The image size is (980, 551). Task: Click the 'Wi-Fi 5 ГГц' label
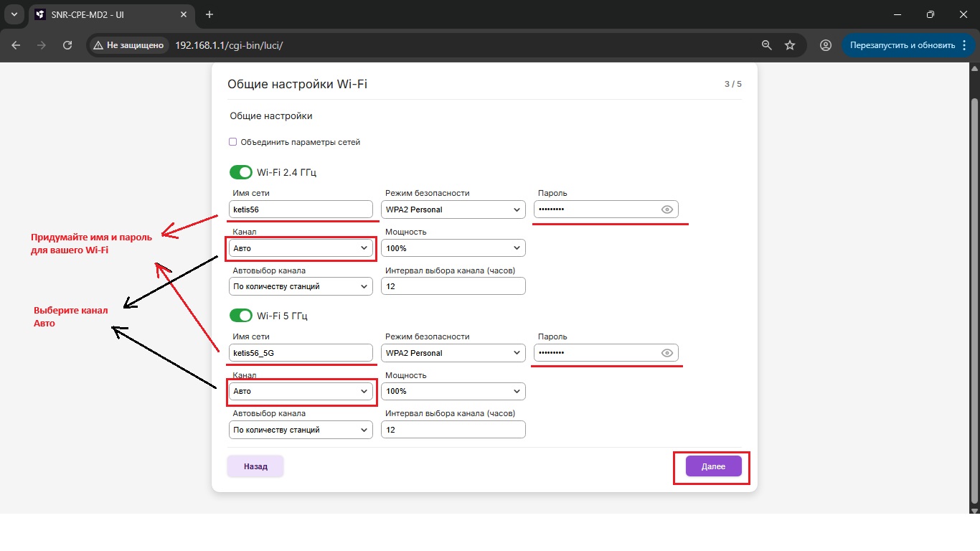282,316
